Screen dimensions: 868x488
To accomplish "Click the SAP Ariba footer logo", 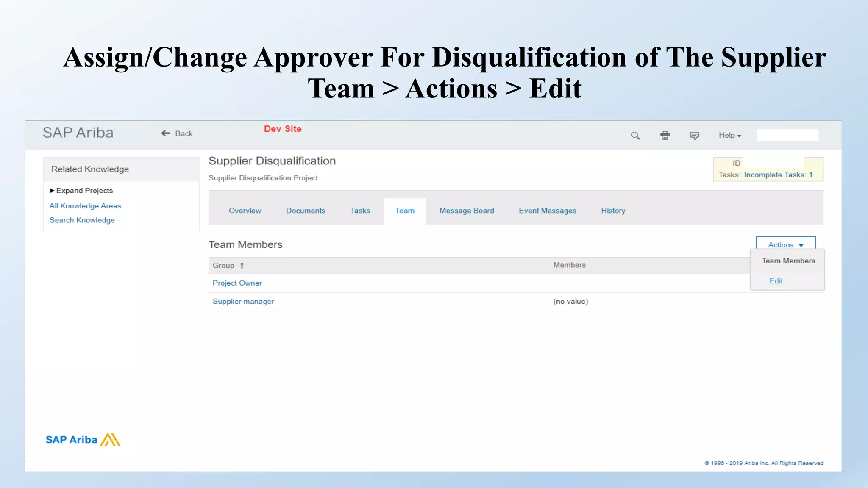I will coord(83,440).
